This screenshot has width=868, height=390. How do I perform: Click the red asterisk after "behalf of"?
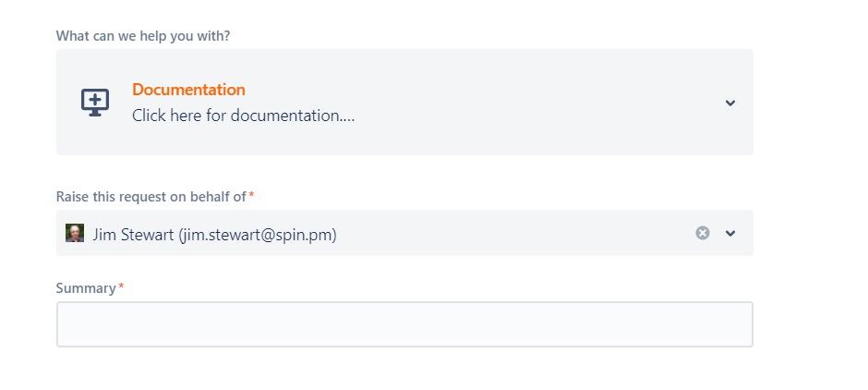click(251, 194)
